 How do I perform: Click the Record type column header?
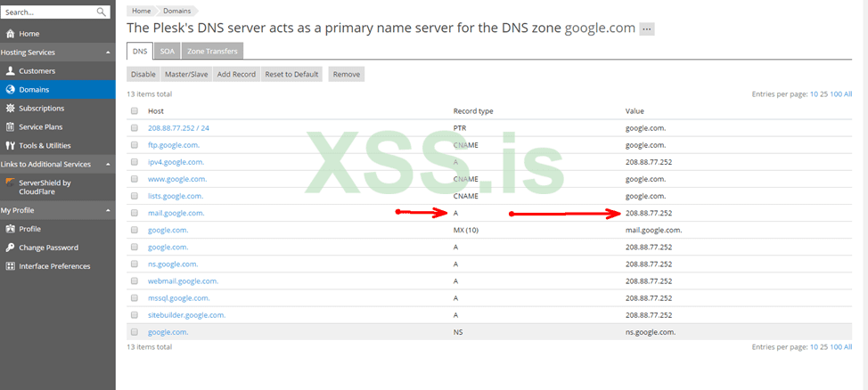pyautogui.click(x=473, y=111)
